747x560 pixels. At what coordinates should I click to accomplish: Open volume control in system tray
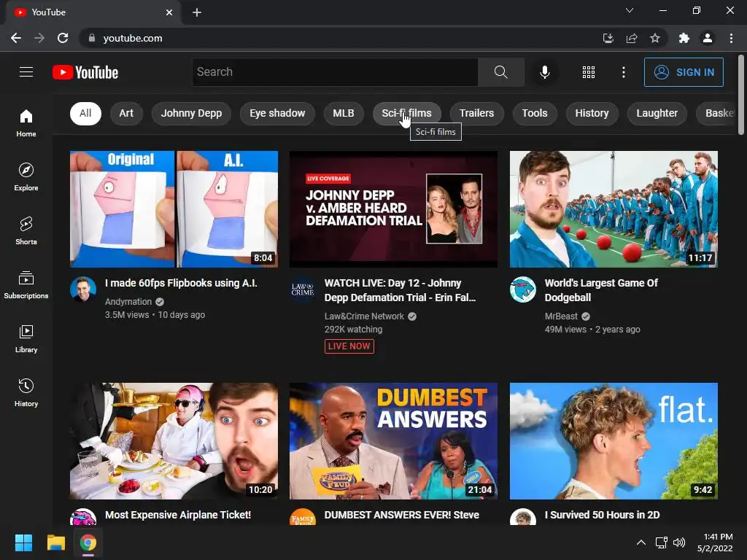(679, 542)
